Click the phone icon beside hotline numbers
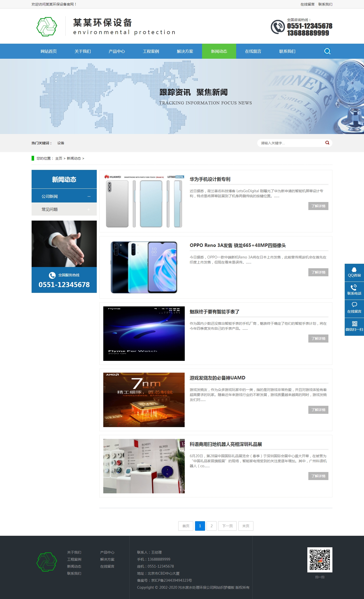Viewport: 364px width, 599px height. click(278, 27)
